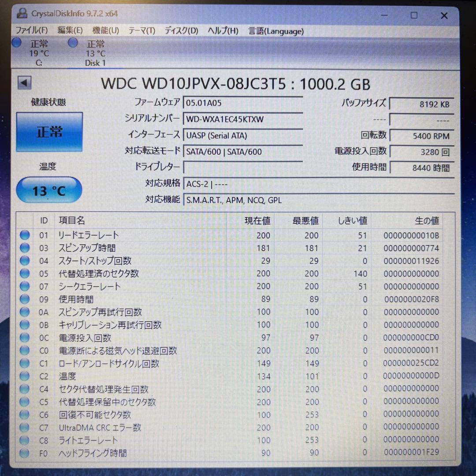Click the drive title WDC WD10JPVX-08JC3T5
This screenshot has width=476, height=476.
pyautogui.click(x=193, y=83)
